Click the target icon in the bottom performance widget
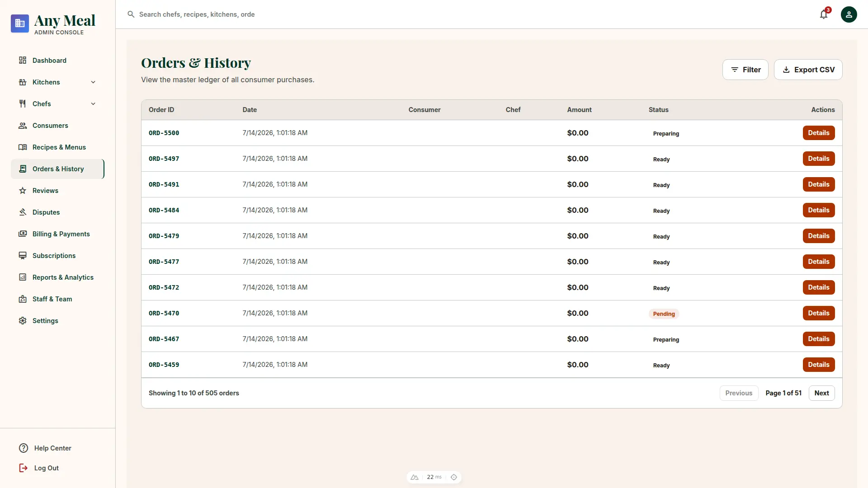The height and width of the screenshot is (488, 868). (454, 477)
